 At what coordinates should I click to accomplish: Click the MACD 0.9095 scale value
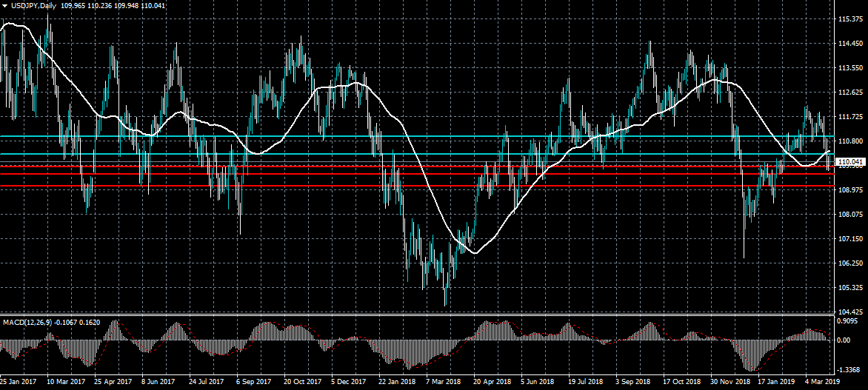tap(847, 322)
